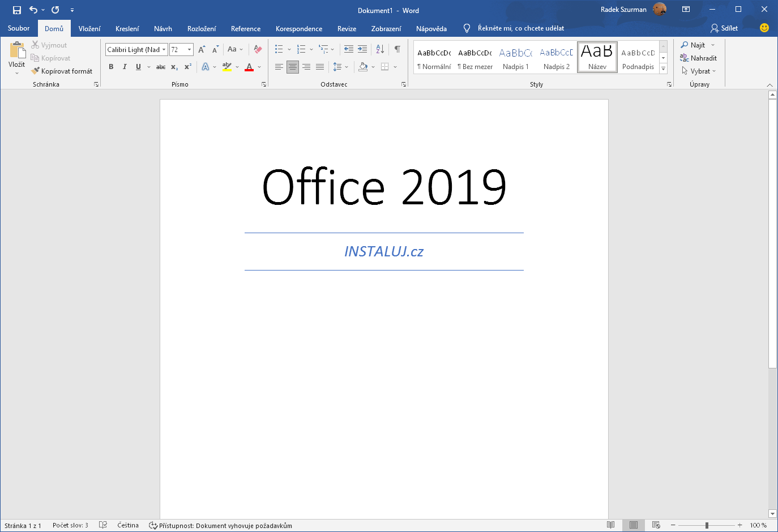Toggle italic formatting

(x=125, y=67)
